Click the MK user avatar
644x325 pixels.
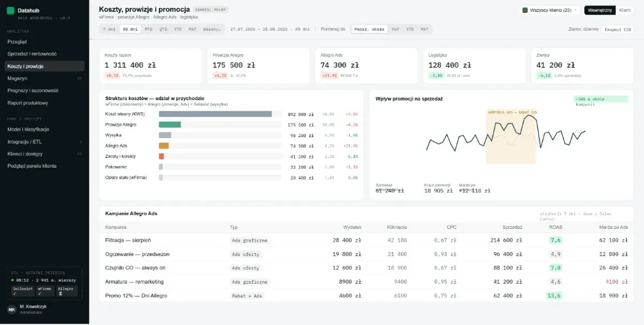point(11,309)
